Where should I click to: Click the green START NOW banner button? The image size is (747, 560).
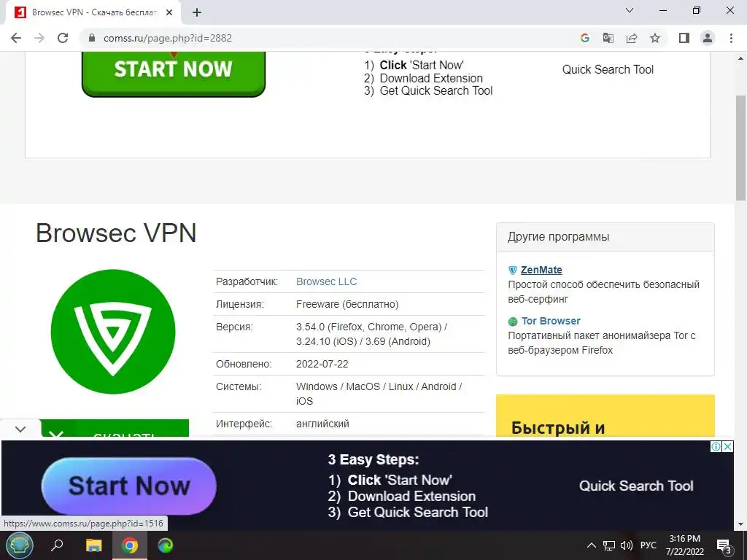(174, 74)
